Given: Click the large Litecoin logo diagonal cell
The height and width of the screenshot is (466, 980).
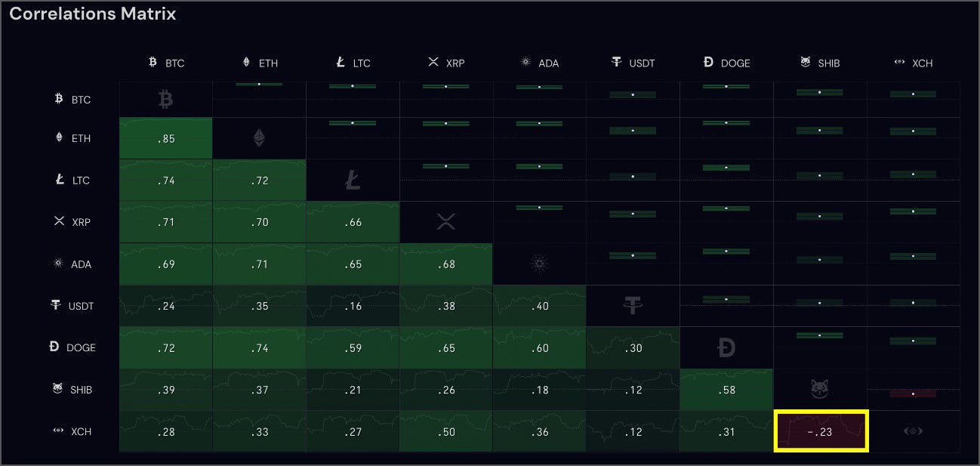Looking at the screenshot, I should (353, 180).
